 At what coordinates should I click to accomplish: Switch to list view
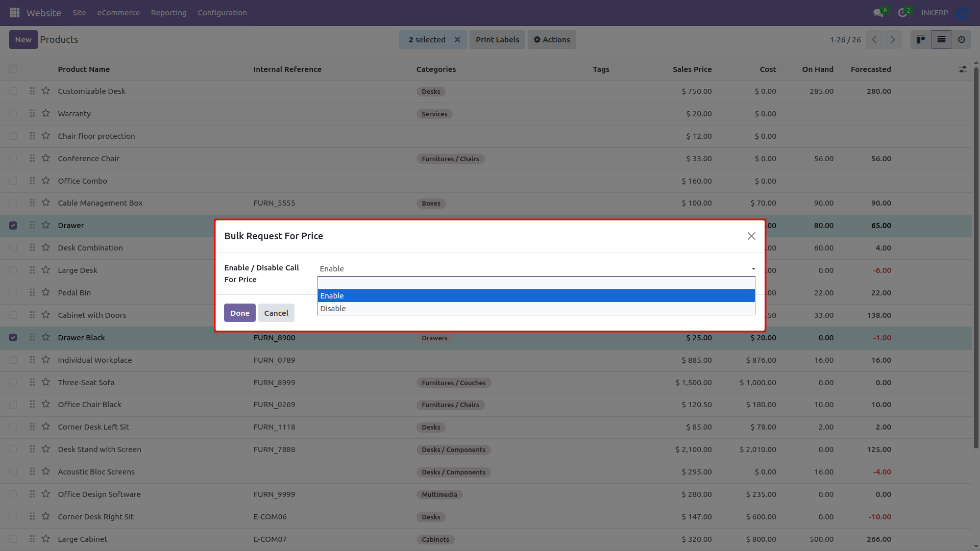click(x=941, y=40)
